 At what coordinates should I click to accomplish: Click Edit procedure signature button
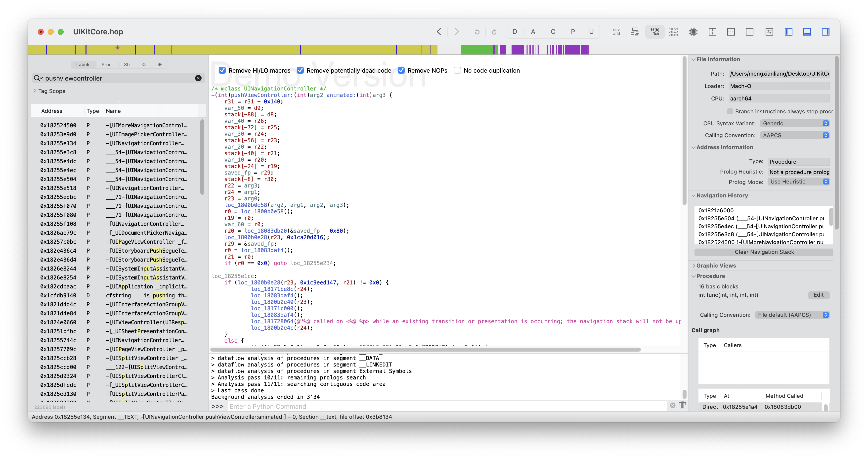point(819,295)
